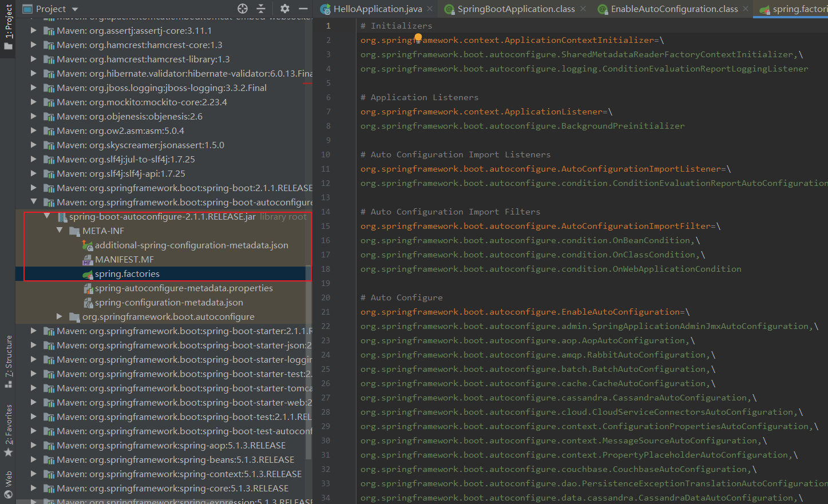This screenshot has width=828, height=504.
Task: Close the EnableAutoConfiguration.class tab
Action: 746,9
